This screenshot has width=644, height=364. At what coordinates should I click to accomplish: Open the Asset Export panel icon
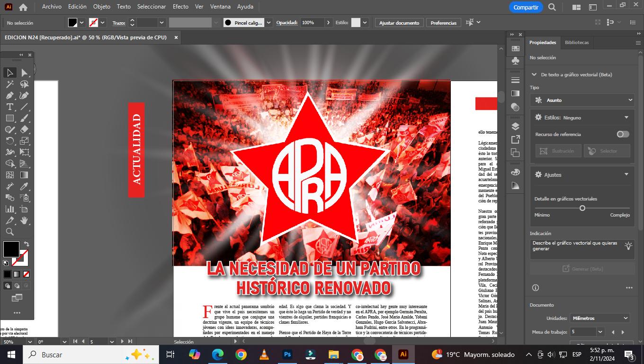[x=516, y=139]
